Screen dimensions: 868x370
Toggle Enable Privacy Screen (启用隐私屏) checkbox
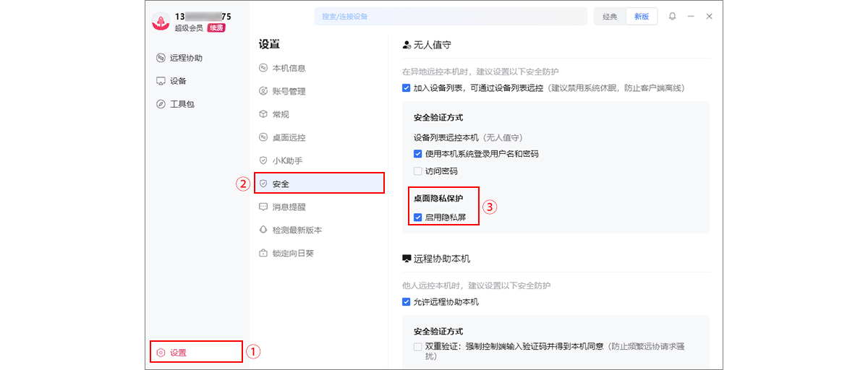[418, 217]
